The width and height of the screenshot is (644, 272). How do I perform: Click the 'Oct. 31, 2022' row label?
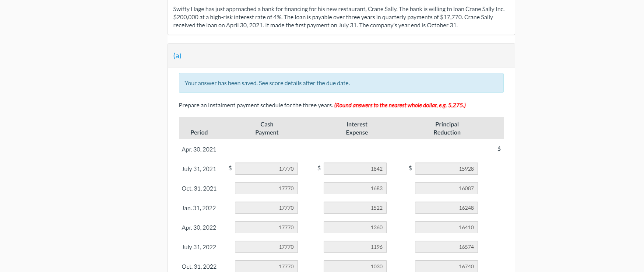pyautogui.click(x=199, y=266)
